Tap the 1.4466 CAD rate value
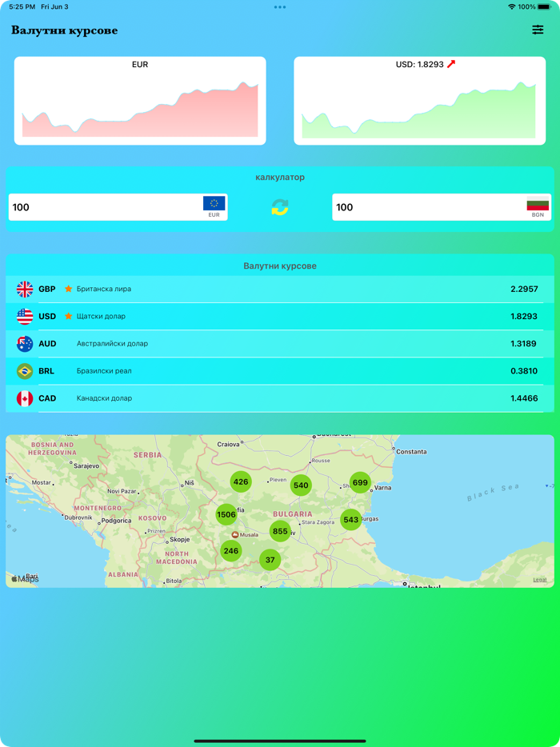Screen dimensions: 560x747 (x=524, y=398)
